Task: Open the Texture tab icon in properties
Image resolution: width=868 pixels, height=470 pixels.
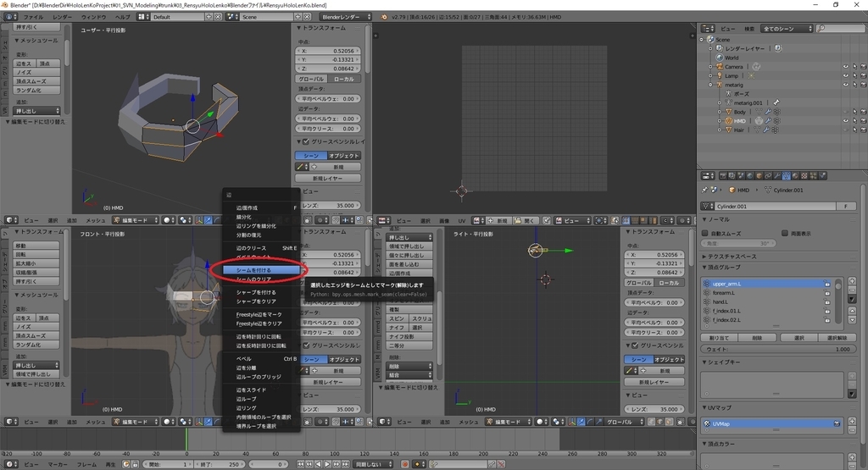Action: click(804, 176)
